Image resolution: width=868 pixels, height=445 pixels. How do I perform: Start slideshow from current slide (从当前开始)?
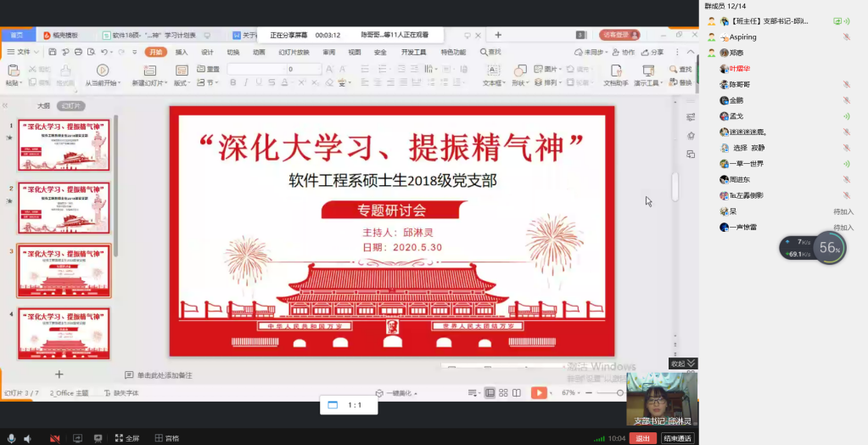click(x=103, y=71)
